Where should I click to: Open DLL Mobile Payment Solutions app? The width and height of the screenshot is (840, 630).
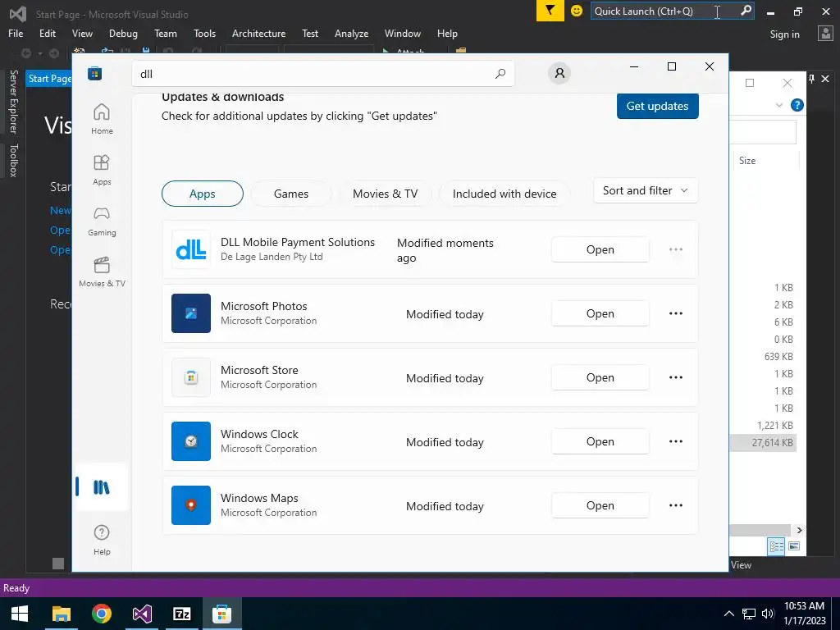(600, 249)
